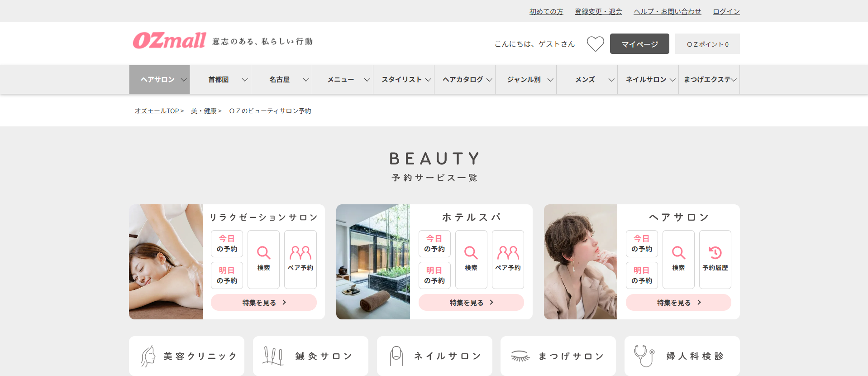Click the heart favorites icon in header
This screenshot has width=868, height=376.
pos(595,44)
